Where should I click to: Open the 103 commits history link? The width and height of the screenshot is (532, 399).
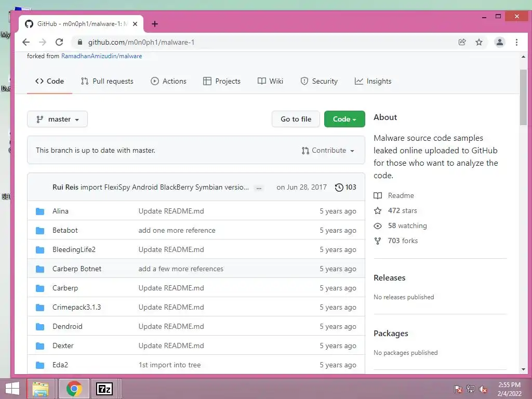coord(345,187)
